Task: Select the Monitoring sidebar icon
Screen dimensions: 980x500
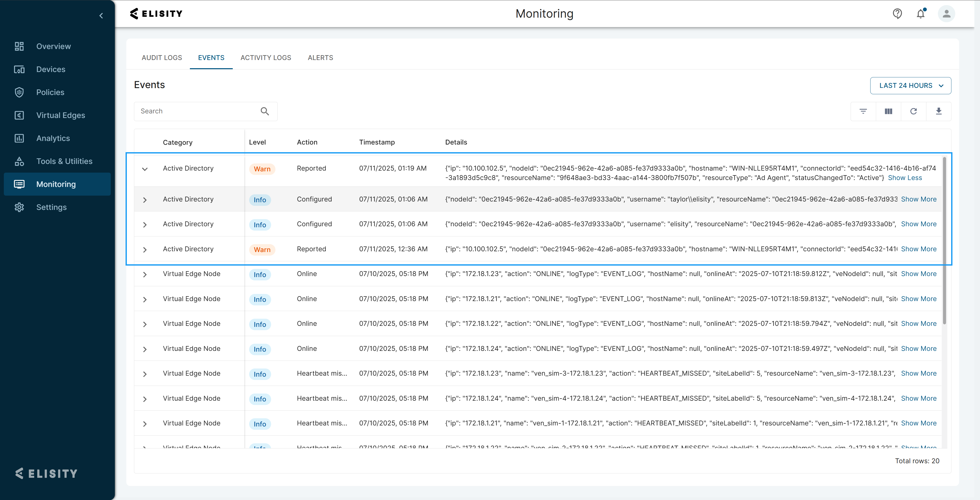Action: (x=19, y=184)
